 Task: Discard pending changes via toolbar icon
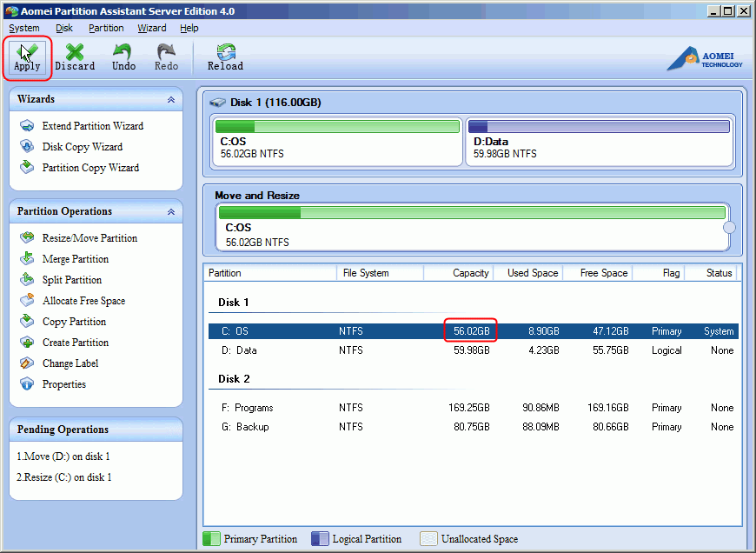(x=75, y=56)
